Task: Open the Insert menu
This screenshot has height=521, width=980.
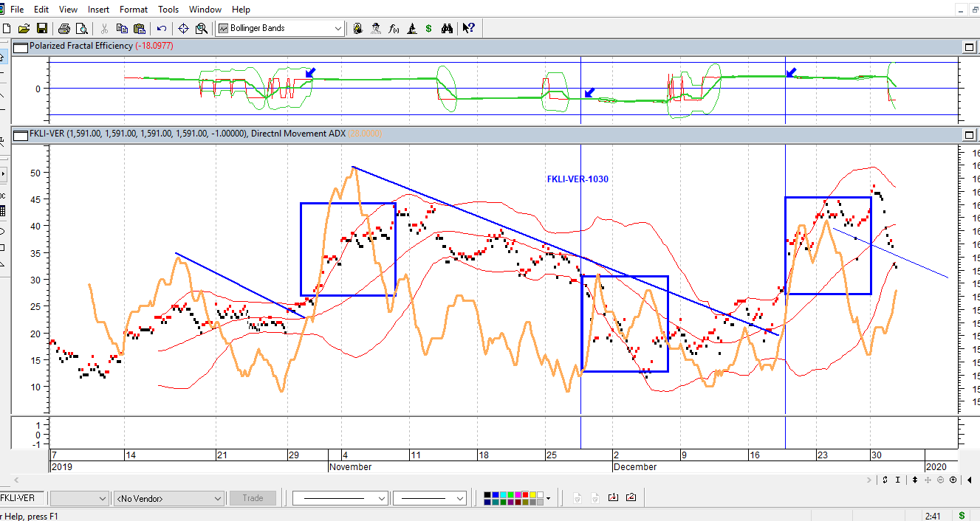Action: pos(98,10)
